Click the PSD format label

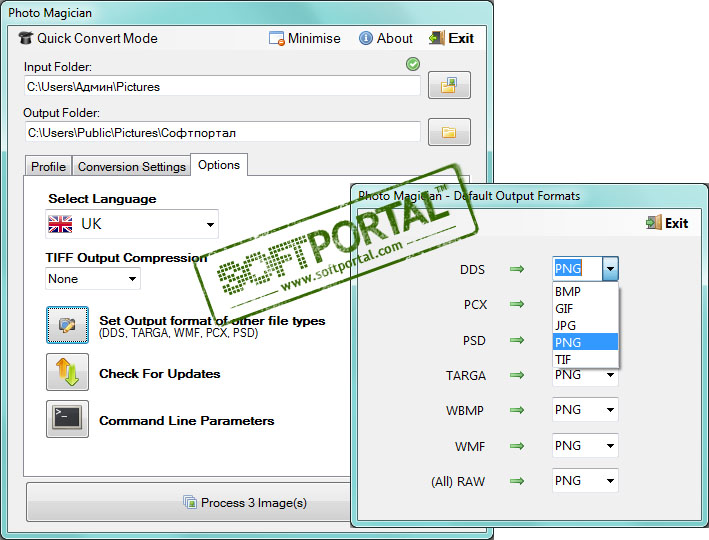(x=474, y=340)
